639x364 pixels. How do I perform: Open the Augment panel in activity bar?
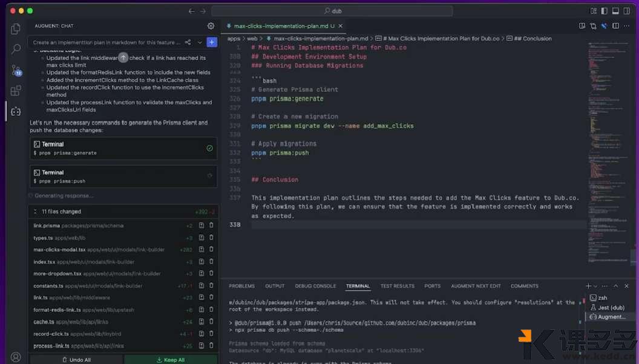point(16,112)
